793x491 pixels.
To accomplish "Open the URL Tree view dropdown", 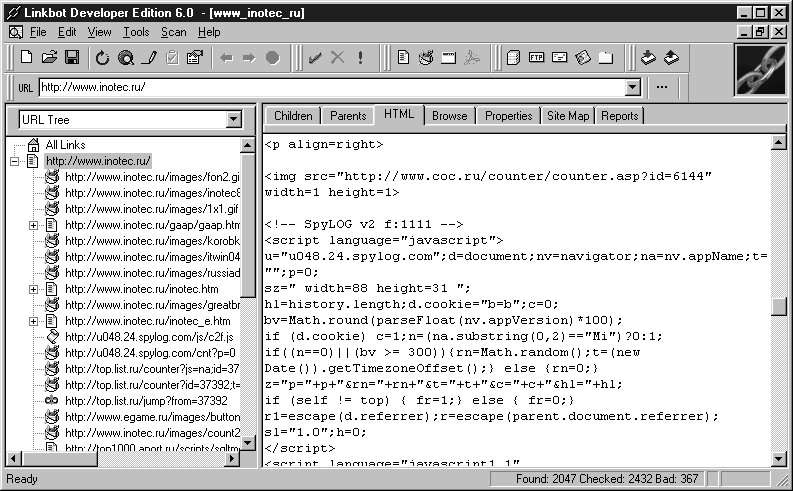I will point(233,120).
